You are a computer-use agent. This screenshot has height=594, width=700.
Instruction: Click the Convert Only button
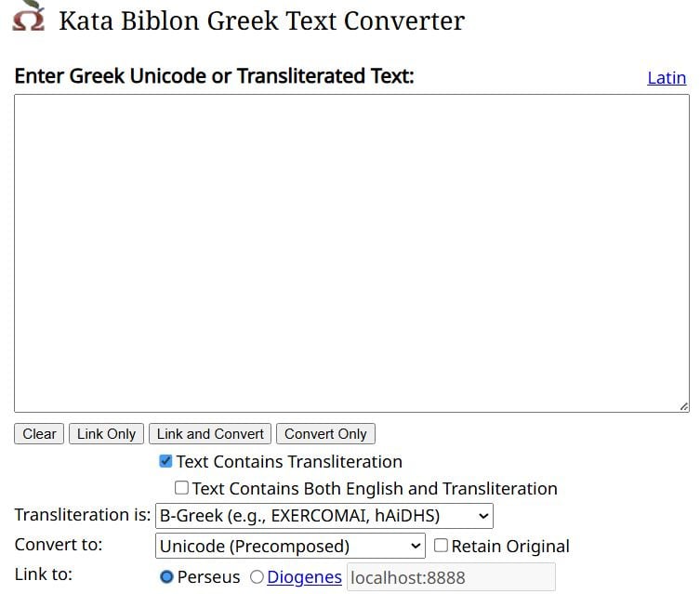[x=325, y=434]
